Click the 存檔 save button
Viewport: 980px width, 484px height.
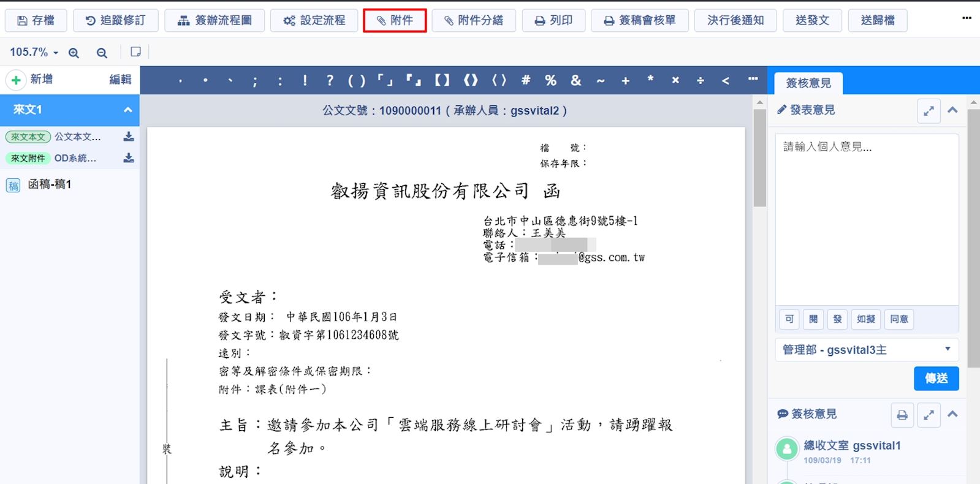click(36, 20)
